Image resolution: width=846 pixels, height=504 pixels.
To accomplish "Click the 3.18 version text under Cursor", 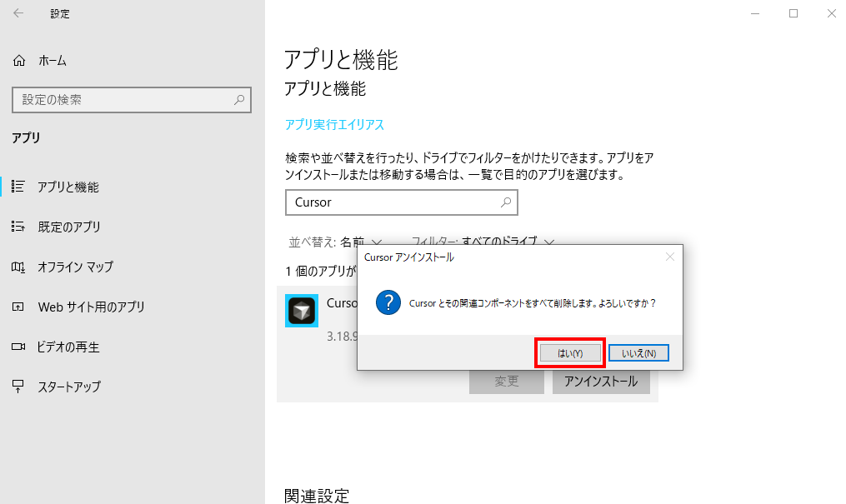I will (342, 337).
